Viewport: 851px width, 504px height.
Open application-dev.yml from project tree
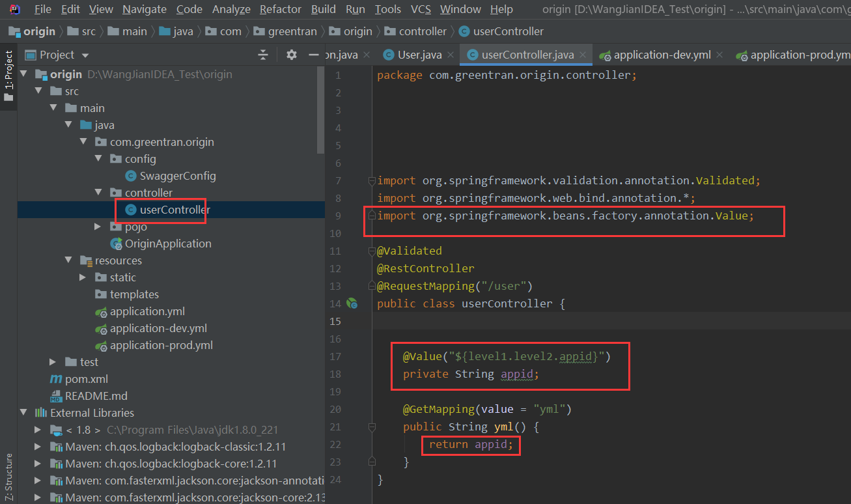coord(158,328)
